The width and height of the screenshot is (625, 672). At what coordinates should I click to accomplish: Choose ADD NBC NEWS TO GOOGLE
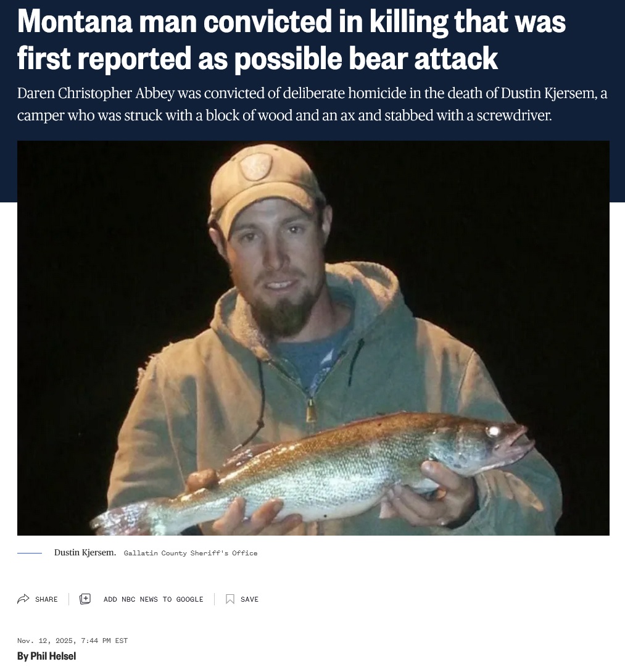coord(154,599)
